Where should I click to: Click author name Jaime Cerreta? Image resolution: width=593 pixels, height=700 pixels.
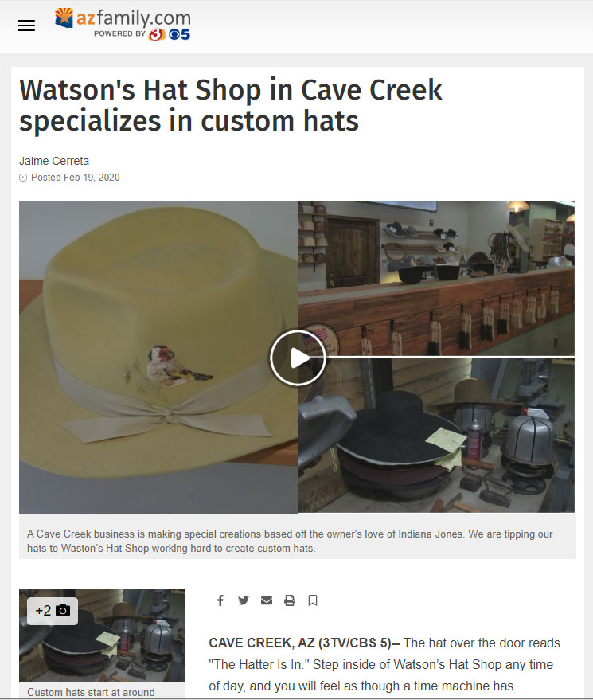(x=54, y=161)
